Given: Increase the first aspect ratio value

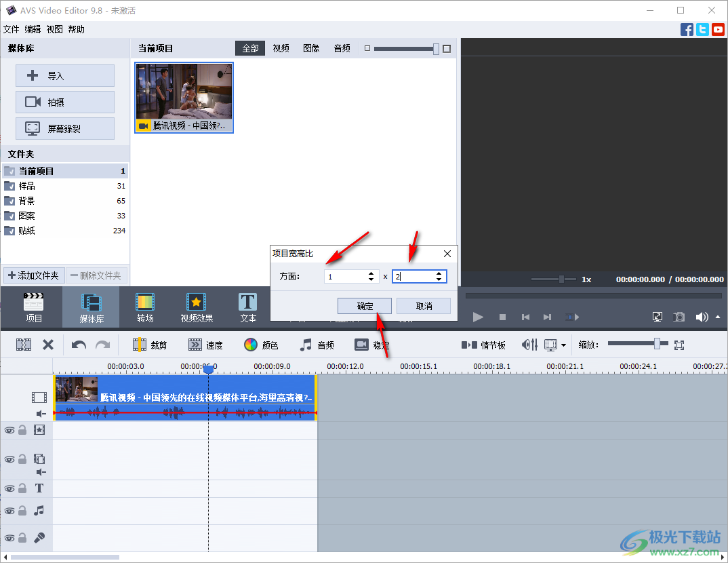Looking at the screenshot, I should click(371, 273).
